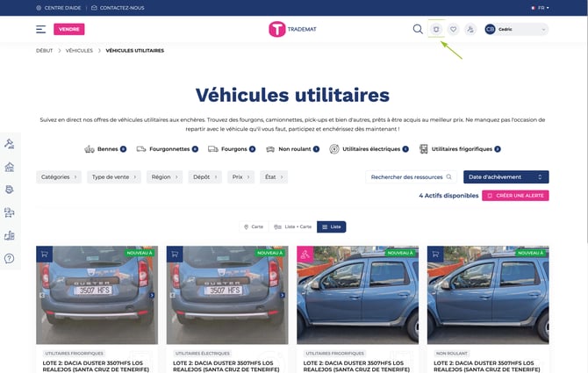Open the help question-mark icon in the sidebar
The height and width of the screenshot is (373, 588).
point(10,258)
